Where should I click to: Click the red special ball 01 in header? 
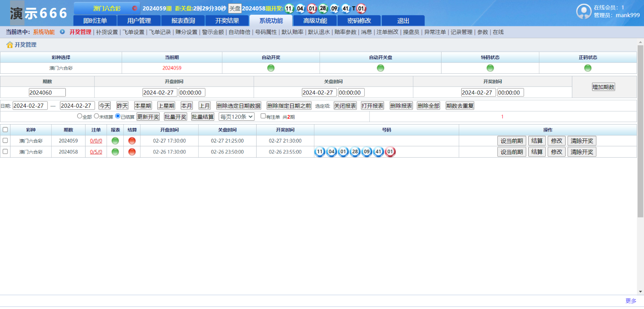[361, 8]
